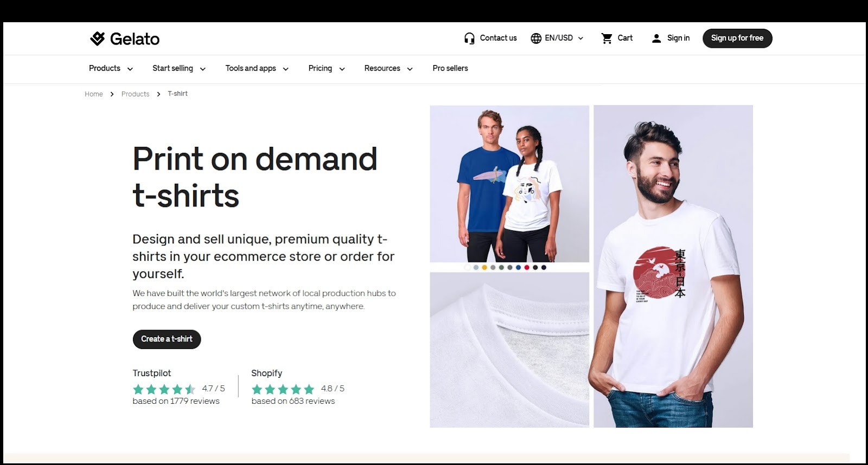The width and height of the screenshot is (868, 465).
Task: Open the shopping cart icon
Action: [607, 38]
